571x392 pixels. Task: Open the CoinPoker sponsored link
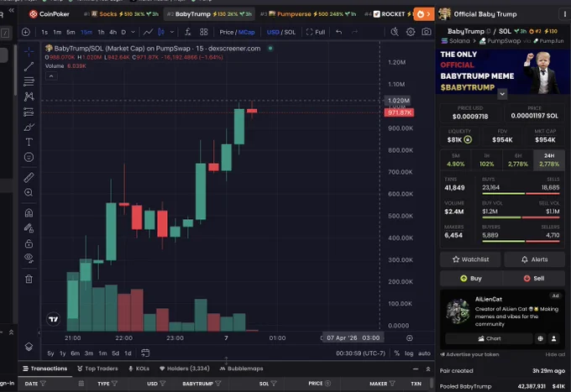(x=50, y=14)
